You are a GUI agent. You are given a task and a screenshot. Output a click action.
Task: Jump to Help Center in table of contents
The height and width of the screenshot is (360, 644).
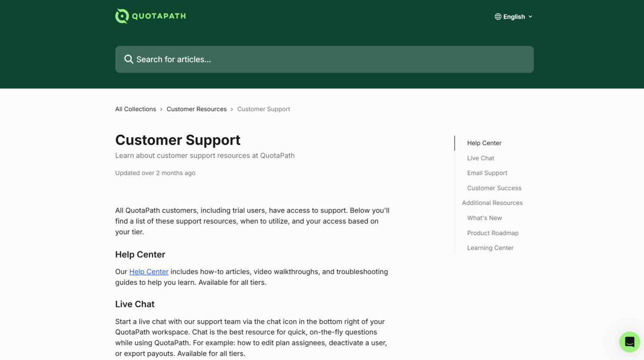pos(484,143)
